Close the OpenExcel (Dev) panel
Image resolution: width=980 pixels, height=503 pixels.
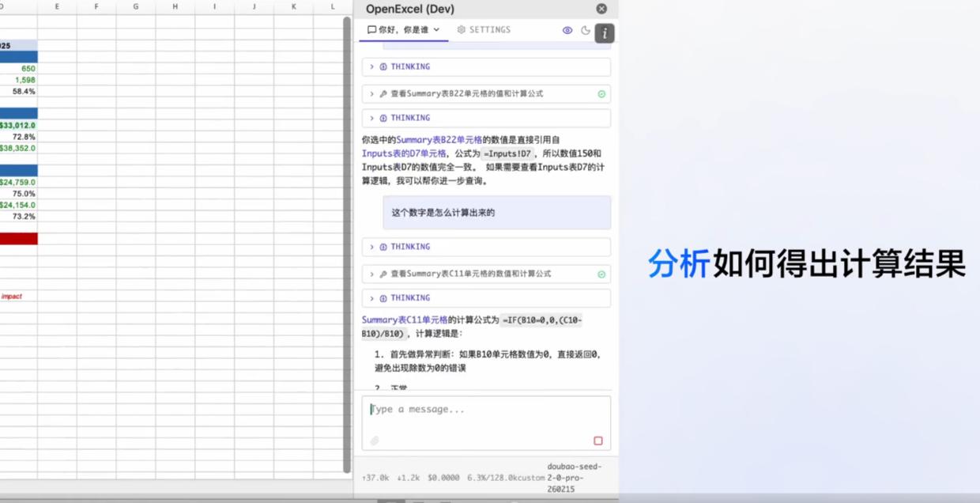601,9
